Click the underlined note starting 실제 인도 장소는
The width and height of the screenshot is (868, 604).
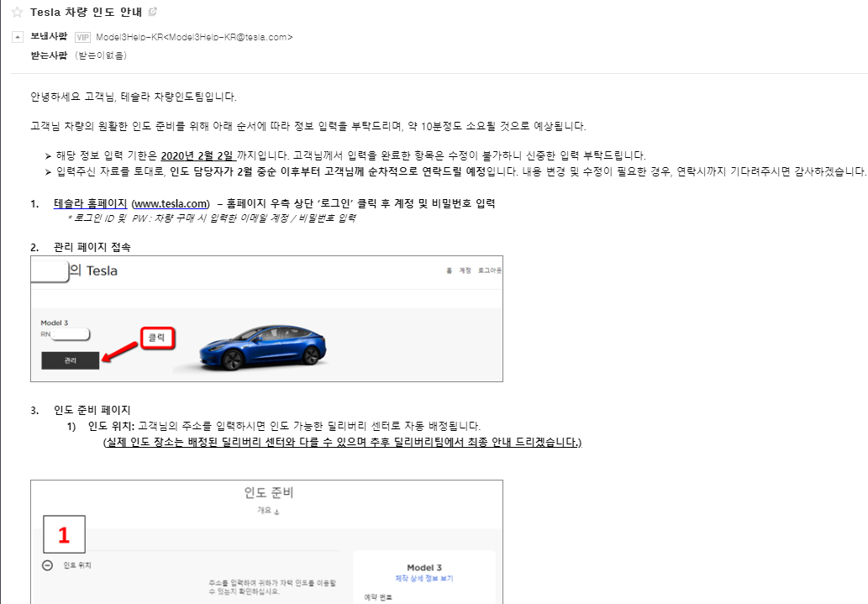[343, 443]
